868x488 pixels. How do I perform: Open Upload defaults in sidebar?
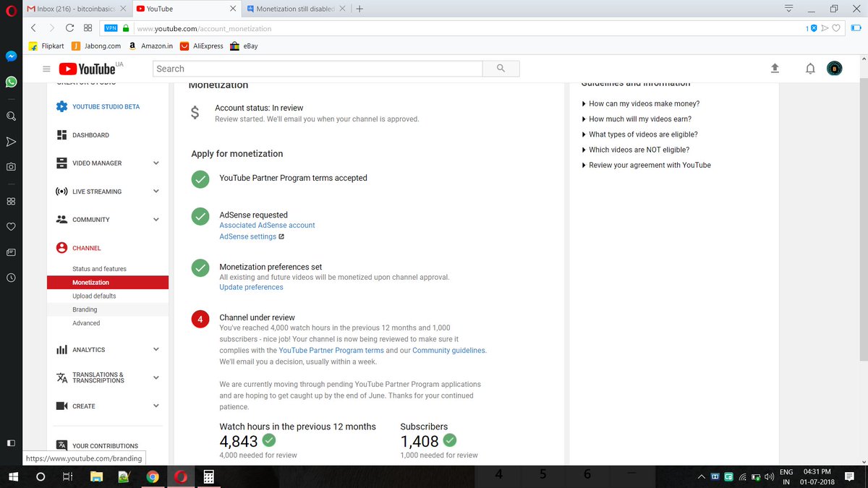(94, 296)
